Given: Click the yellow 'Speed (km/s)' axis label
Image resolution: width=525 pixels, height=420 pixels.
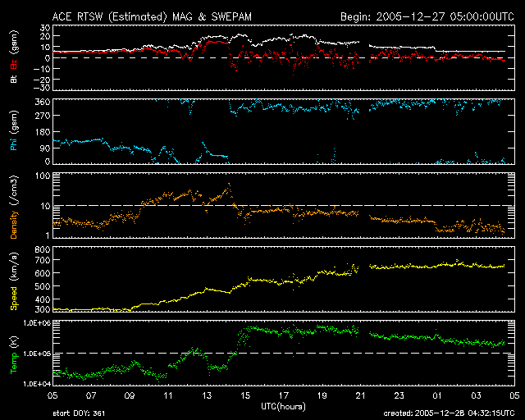Looking at the screenshot, I should click(x=14, y=281).
